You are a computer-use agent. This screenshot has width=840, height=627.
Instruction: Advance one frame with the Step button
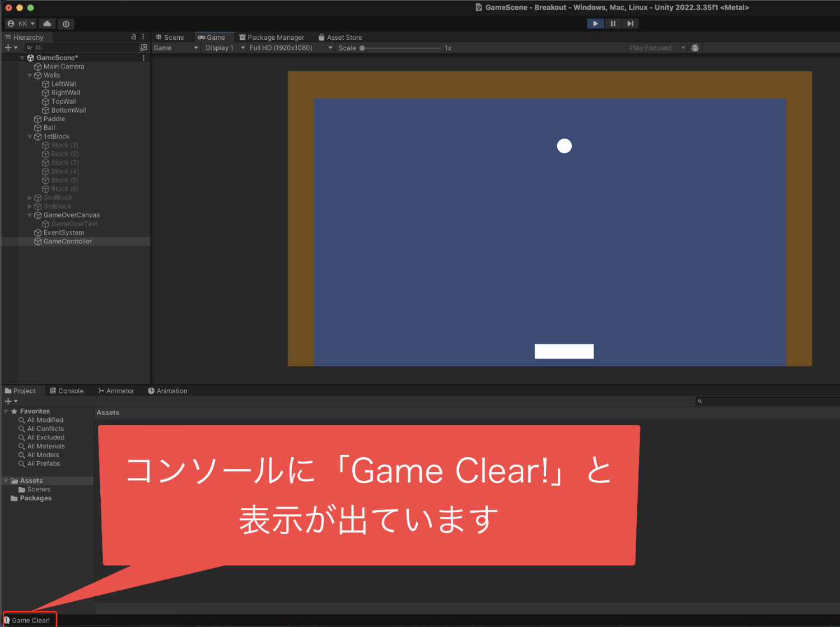(x=630, y=24)
